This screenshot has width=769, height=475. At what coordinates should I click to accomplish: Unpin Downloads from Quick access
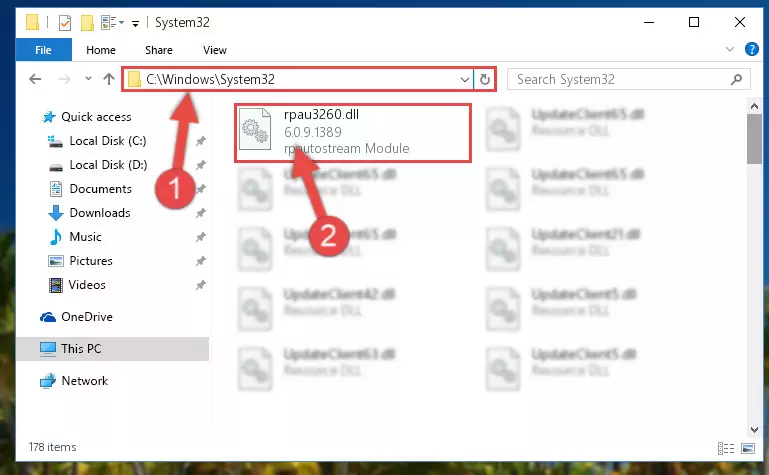[x=201, y=213]
